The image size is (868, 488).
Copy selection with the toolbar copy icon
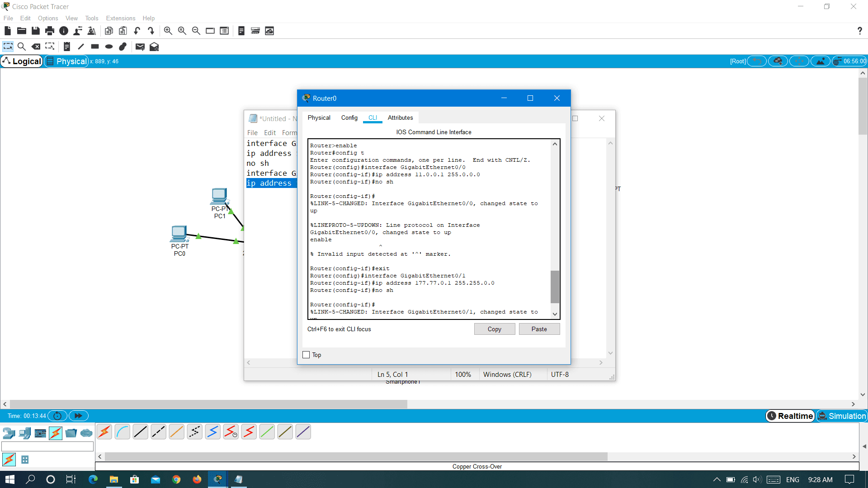[x=109, y=31]
